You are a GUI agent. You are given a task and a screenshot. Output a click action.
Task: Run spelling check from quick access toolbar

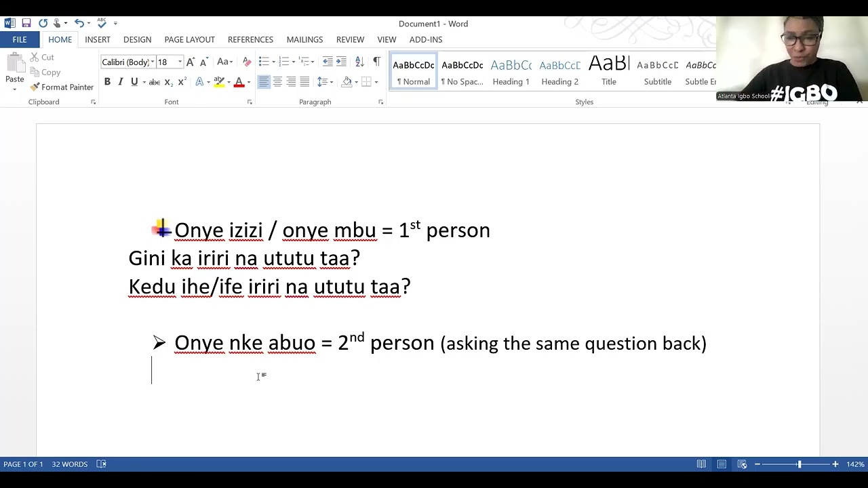[102, 23]
